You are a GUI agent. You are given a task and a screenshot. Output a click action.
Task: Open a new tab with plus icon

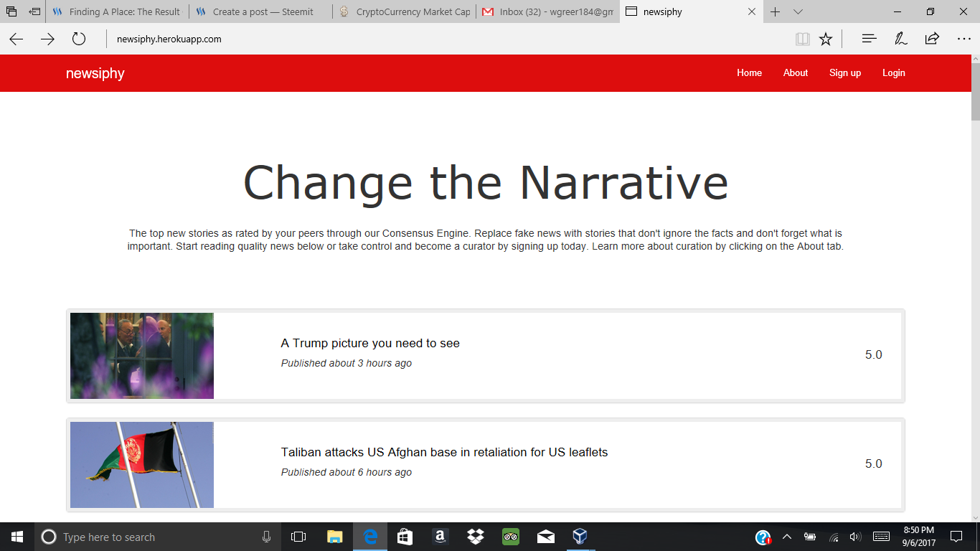pyautogui.click(x=775, y=11)
